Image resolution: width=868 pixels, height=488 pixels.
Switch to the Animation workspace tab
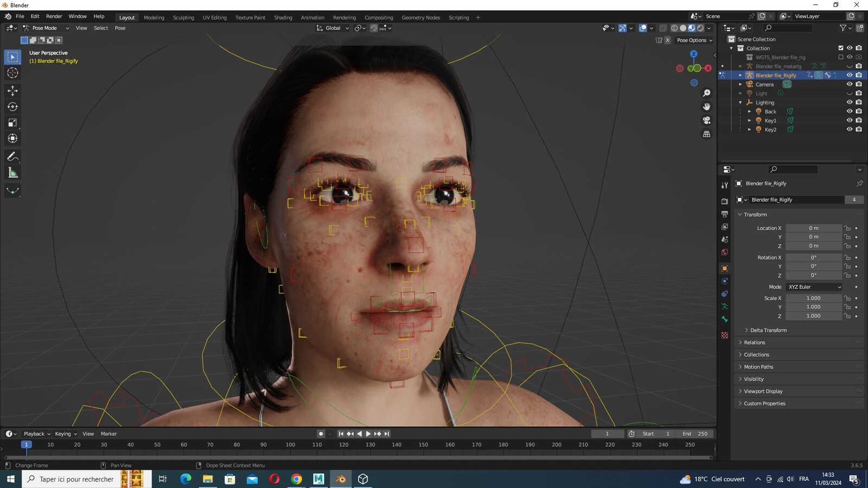click(312, 17)
